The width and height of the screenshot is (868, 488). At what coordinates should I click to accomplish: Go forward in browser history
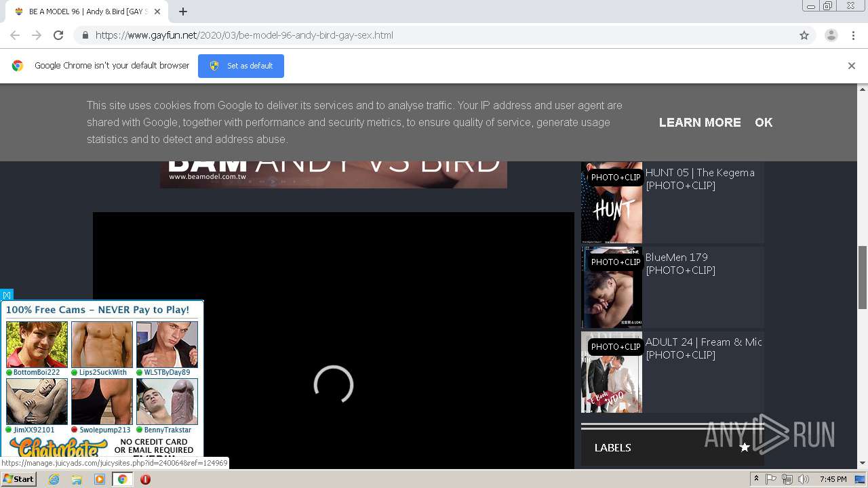point(37,35)
